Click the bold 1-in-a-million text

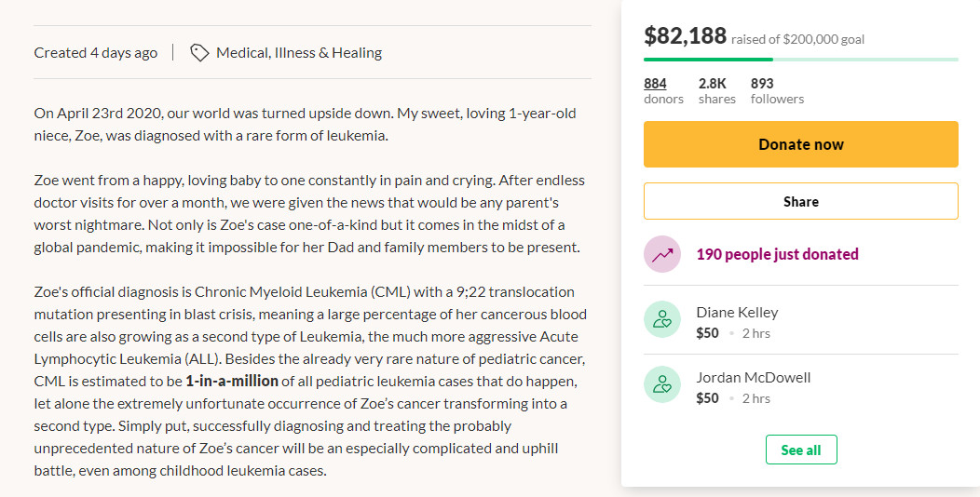(232, 381)
